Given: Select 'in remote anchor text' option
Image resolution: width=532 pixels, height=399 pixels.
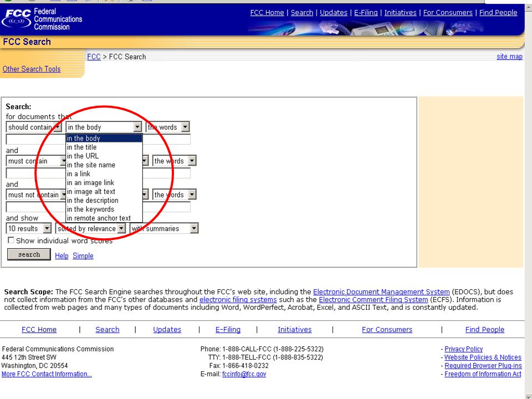Looking at the screenshot, I should click(104, 218).
